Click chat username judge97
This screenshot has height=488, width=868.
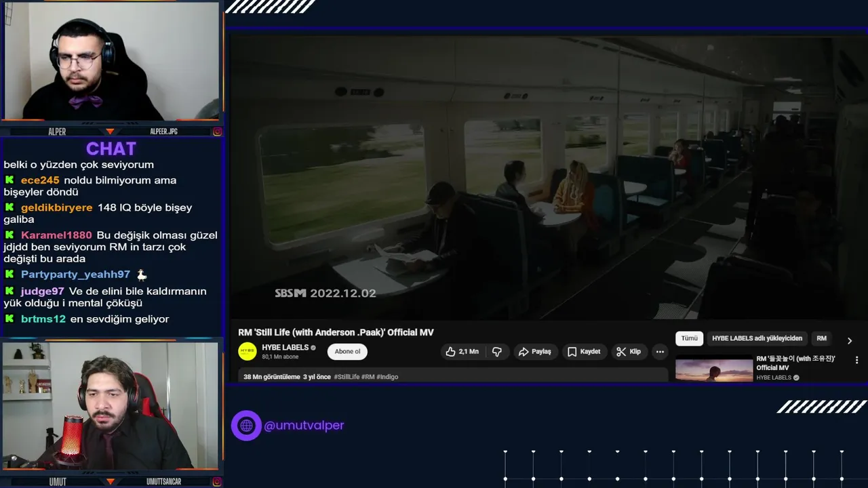[x=42, y=291]
